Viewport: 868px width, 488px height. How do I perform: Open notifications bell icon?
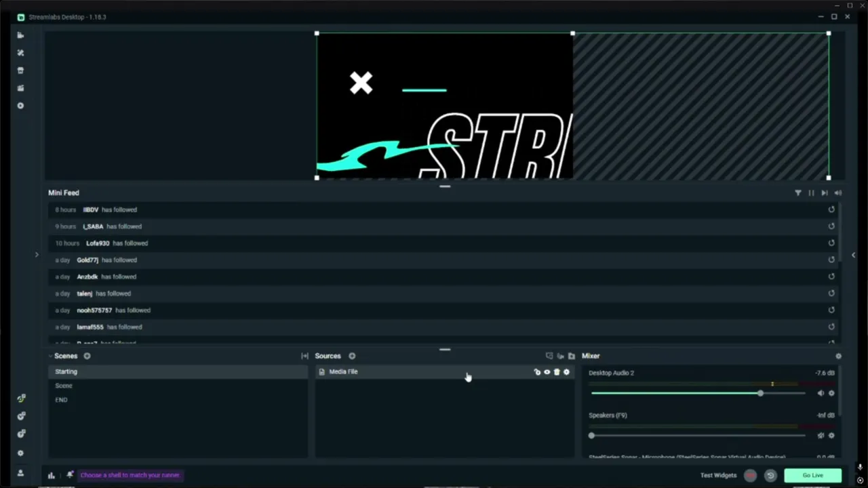(x=69, y=475)
